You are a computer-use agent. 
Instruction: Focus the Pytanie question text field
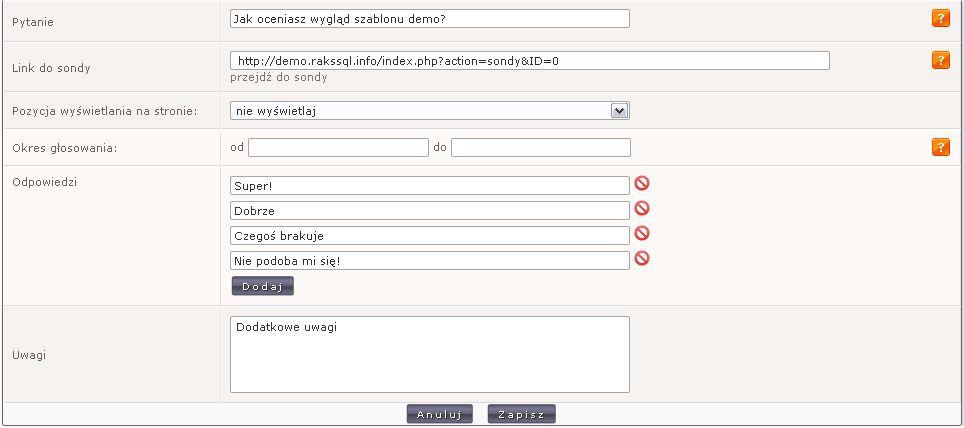tap(430, 18)
